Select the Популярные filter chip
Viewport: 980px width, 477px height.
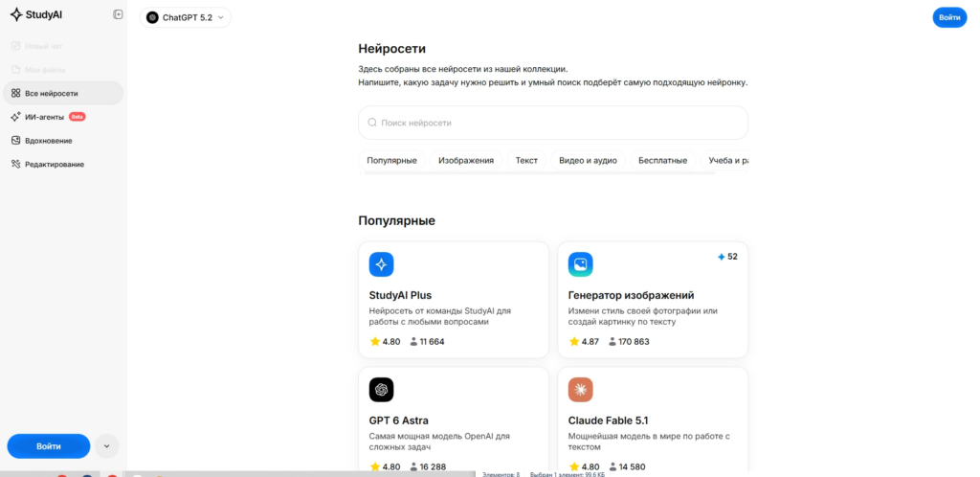coord(391,161)
